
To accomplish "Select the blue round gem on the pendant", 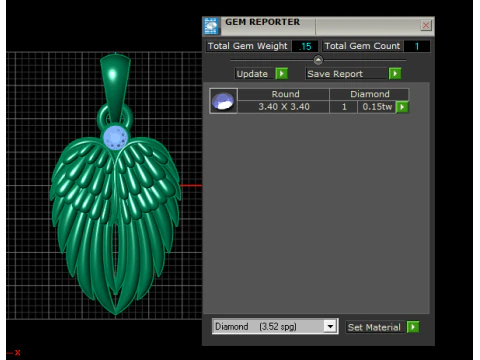I will click(115, 138).
